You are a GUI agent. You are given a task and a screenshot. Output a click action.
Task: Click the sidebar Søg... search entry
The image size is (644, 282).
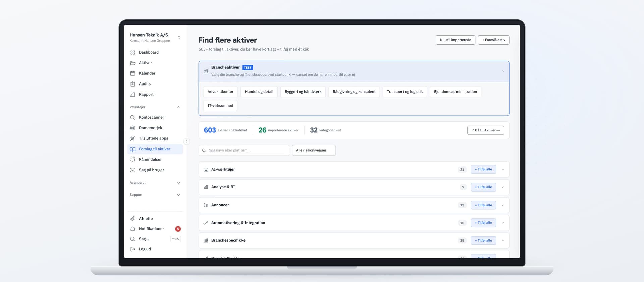[x=155, y=239]
